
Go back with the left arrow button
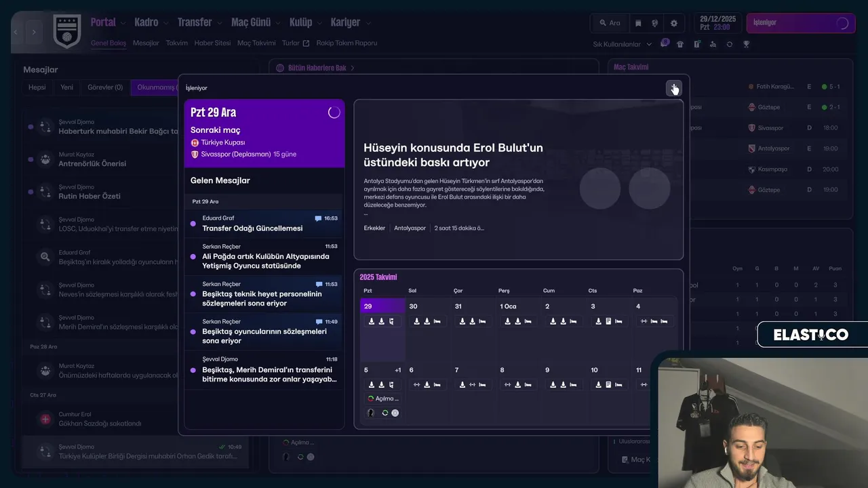[x=16, y=32]
